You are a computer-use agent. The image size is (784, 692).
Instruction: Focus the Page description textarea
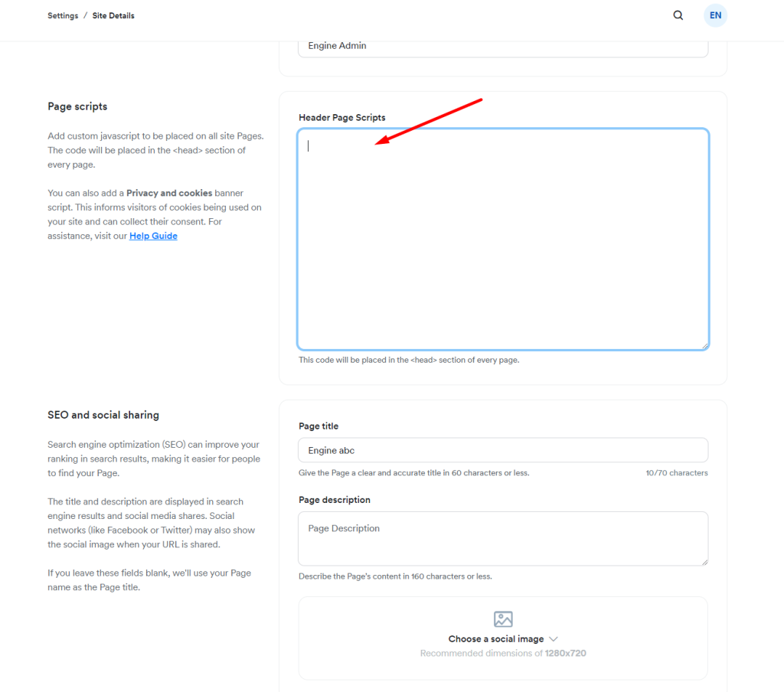(502, 538)
